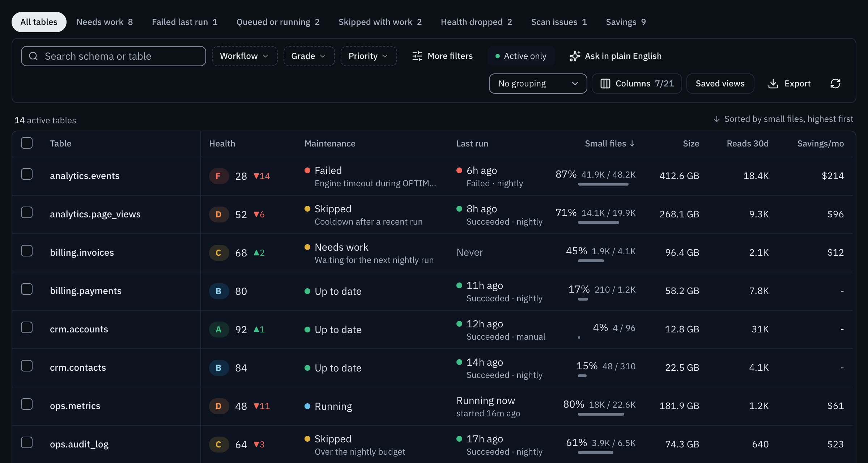Click the Search schema or table field
Image resolution: width=868 pixels, height=463 pixels.
coord(114,56)
